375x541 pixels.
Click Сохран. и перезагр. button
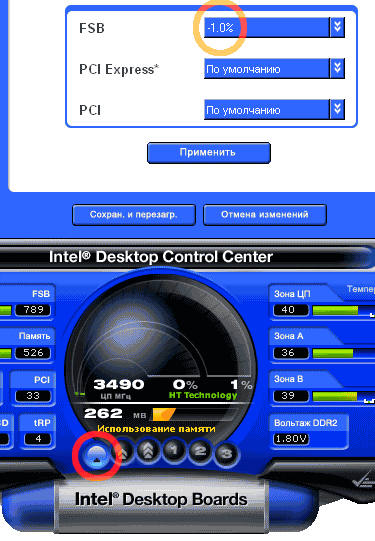(x=134, y=215)
